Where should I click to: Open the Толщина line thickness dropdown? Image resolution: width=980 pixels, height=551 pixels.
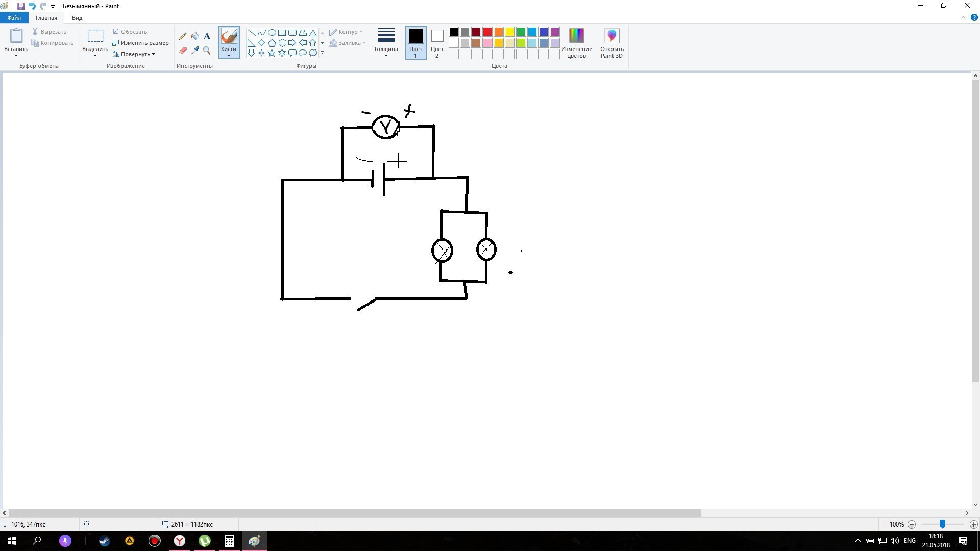tap(386, 42)
